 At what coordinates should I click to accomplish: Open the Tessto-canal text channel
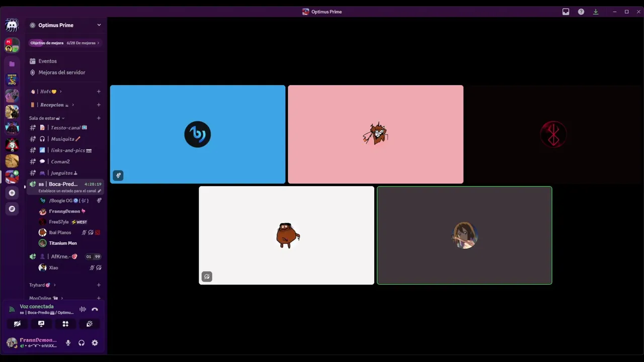coord(65,128)
